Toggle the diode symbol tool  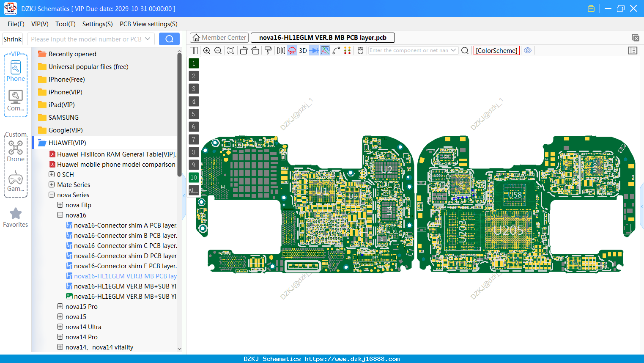(x=314, y=50)
